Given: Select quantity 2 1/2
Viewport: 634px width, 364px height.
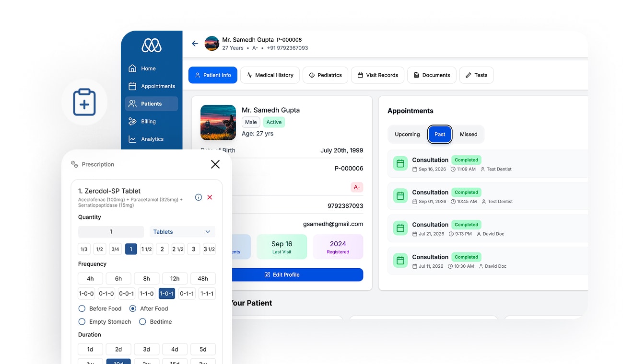Looking at the screenshot, I should pos(178,249).
